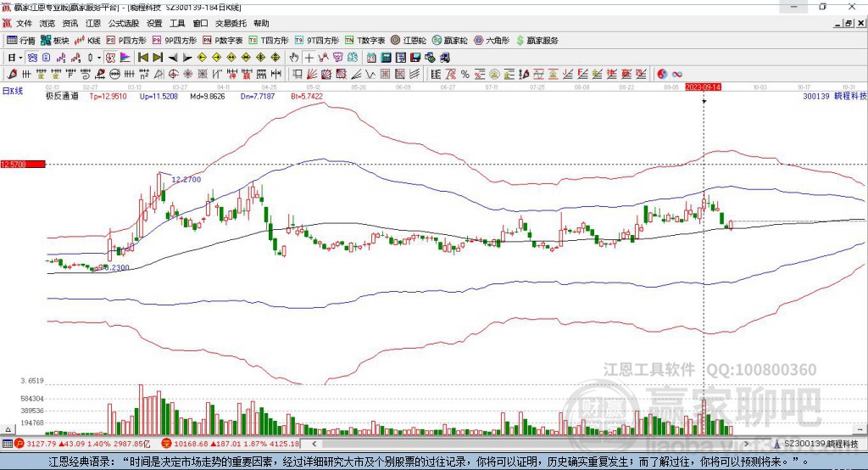This screenshot has width=868, height=470.
Task: Open the 板块 sector view
Action: coord(55,41)
